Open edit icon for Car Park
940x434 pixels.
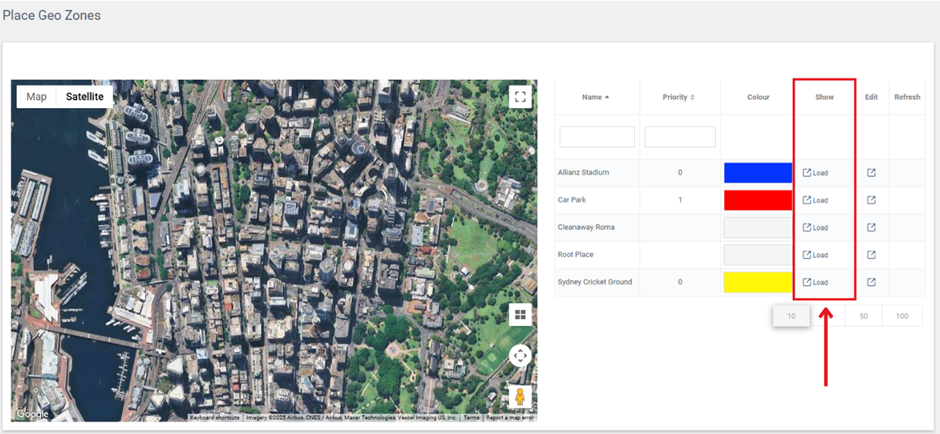tap(871, 200)
